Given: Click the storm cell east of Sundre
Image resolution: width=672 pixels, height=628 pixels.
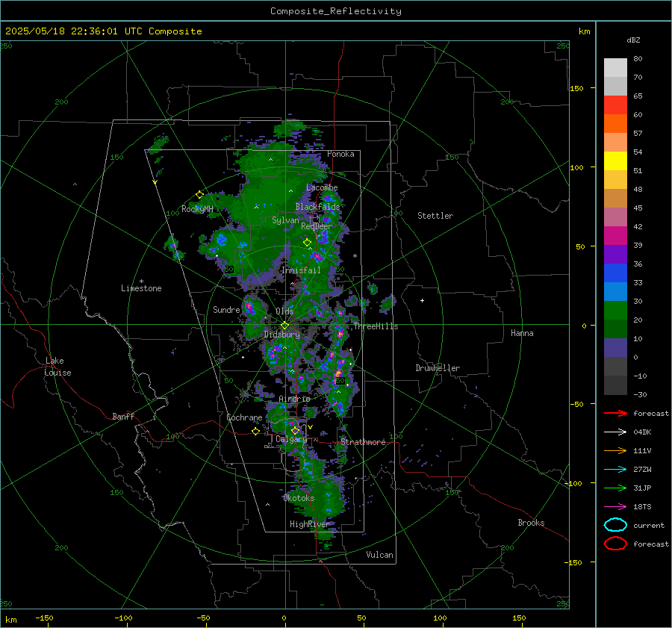Looking at the screenshot, I should point(249,308).
